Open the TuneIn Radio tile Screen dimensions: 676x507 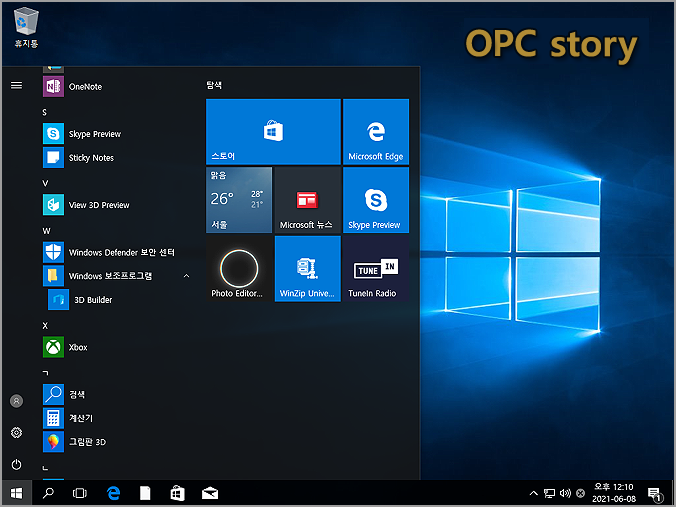(x=376, y=269)
